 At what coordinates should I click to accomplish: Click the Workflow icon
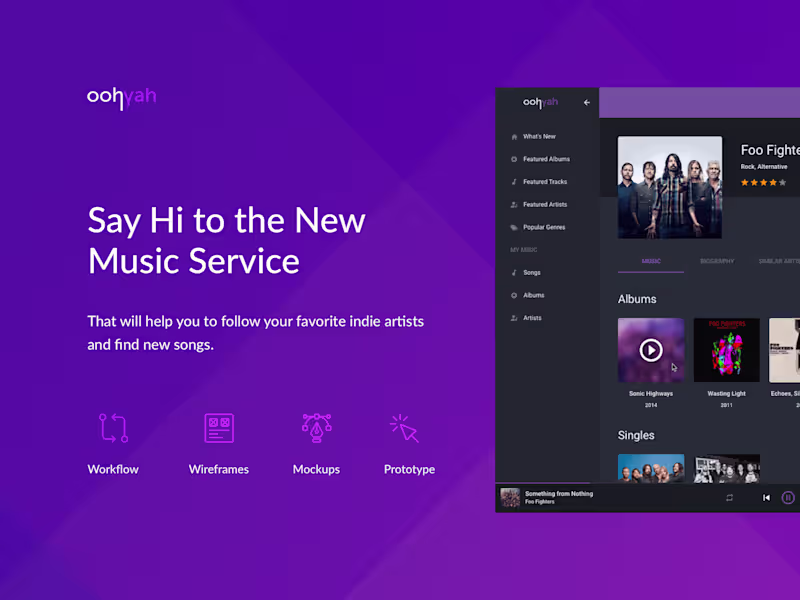click(x=113, y=428)
